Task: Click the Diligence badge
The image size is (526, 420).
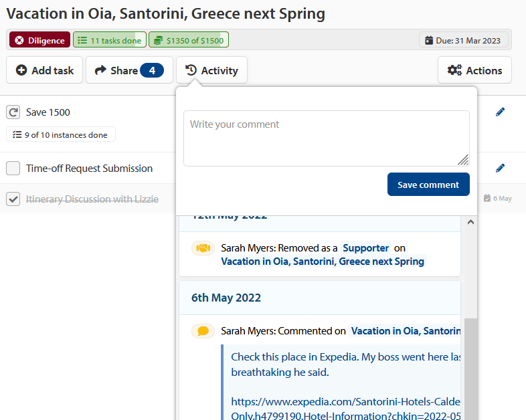Action: coord(39,40)
